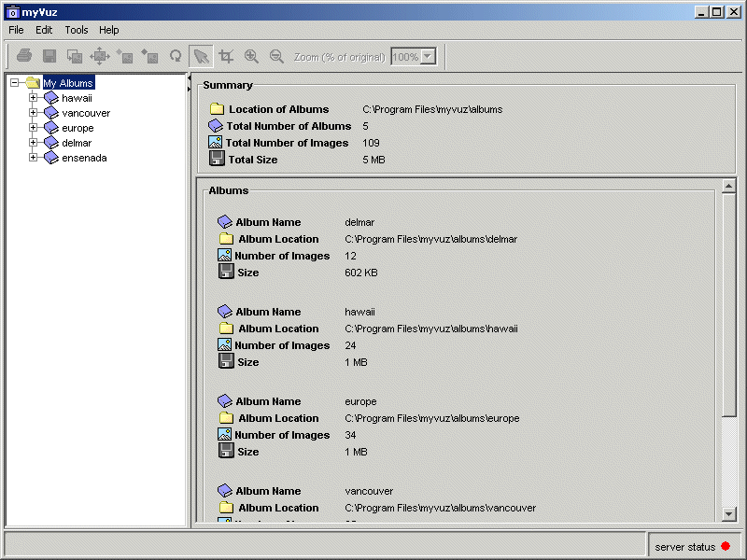This screenshot has height=560, width=747.
Task: Select the arrow pointer tool
Action: (201, 56)
